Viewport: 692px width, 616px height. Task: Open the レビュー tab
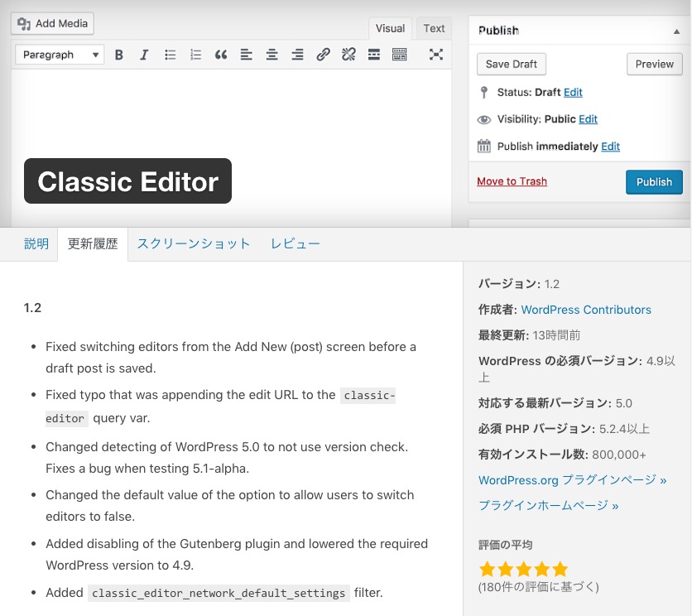pos(296,243)
